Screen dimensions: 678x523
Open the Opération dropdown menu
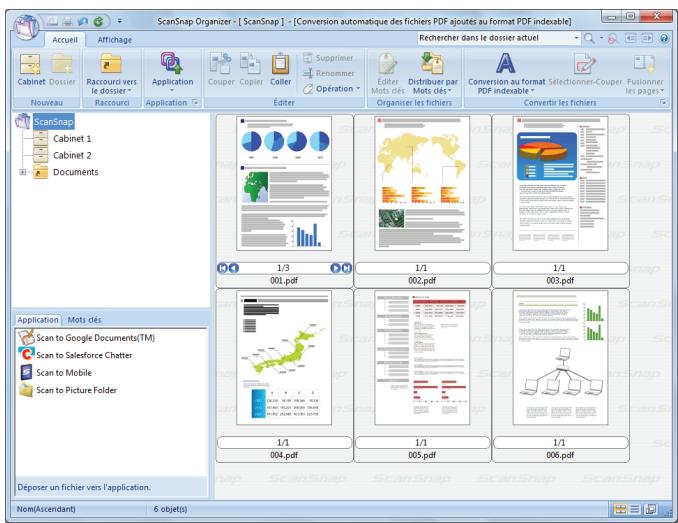pos(331,89)
